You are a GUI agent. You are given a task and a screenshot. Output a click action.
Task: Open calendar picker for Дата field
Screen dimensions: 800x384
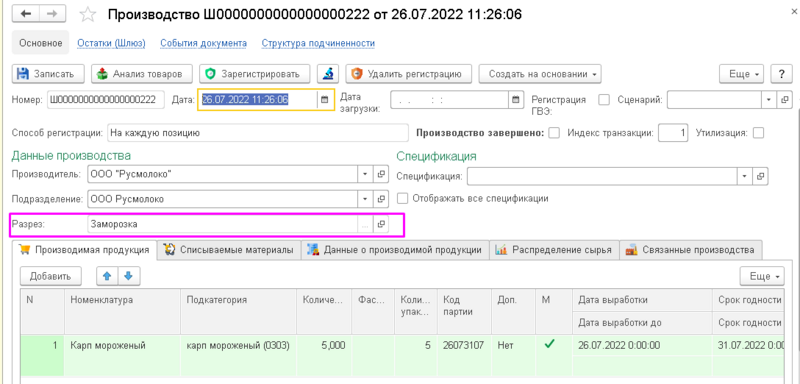coord(324,100)
